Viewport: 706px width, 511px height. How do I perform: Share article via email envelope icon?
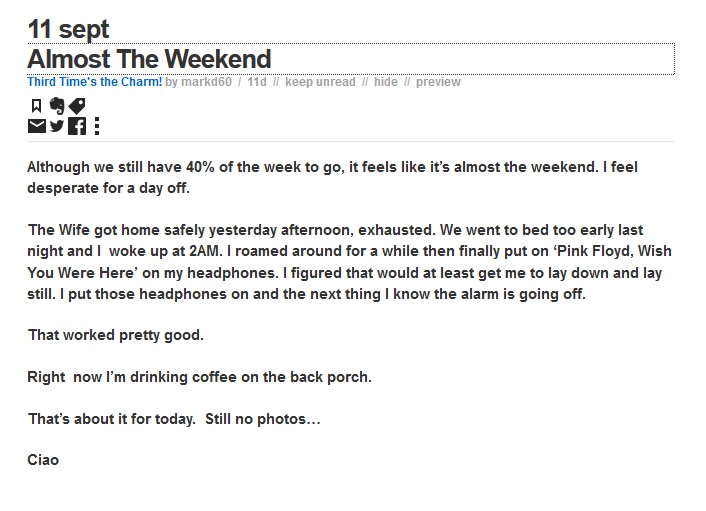coord(36,126)
